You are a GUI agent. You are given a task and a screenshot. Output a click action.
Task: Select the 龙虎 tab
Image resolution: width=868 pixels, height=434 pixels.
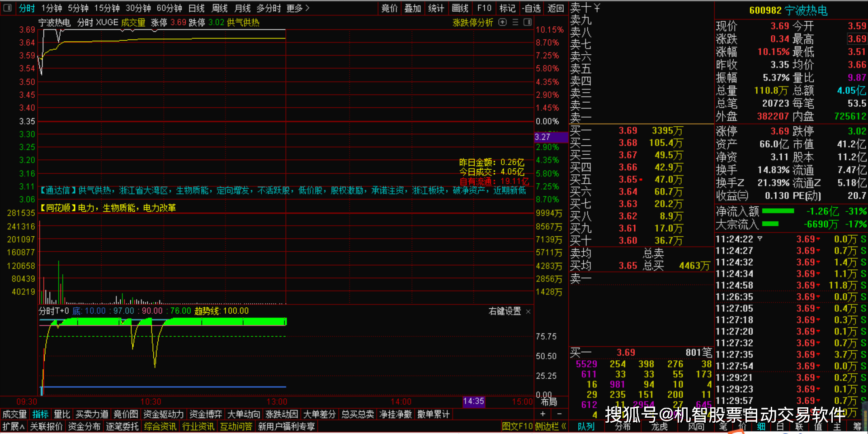(660, 426)
